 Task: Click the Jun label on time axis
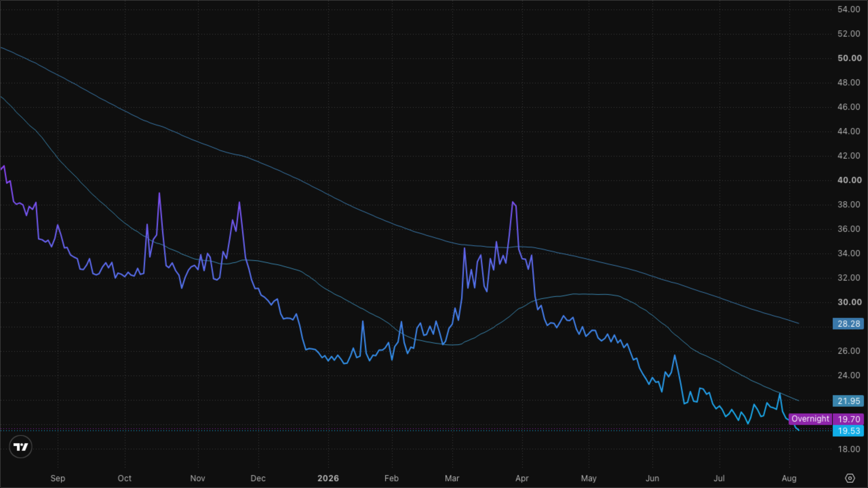click(x=652, y=478)
